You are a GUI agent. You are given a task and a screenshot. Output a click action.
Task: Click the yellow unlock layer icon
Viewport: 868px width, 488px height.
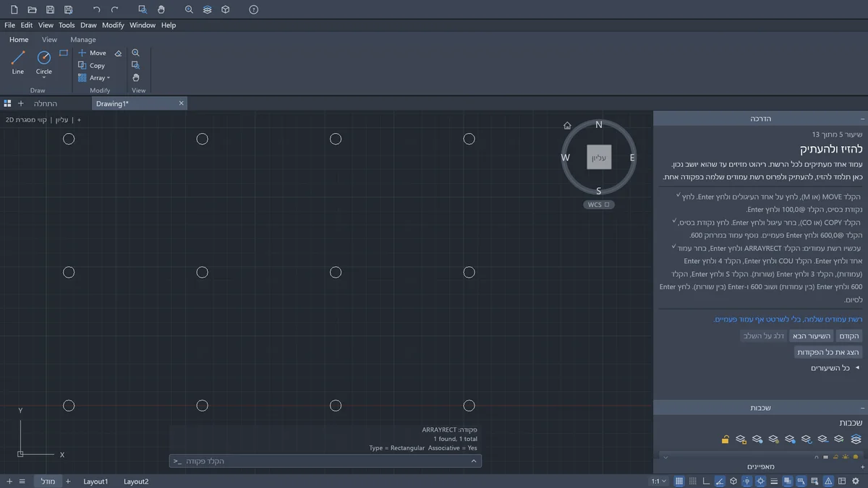pyautogui.click(x=725, y=439)
